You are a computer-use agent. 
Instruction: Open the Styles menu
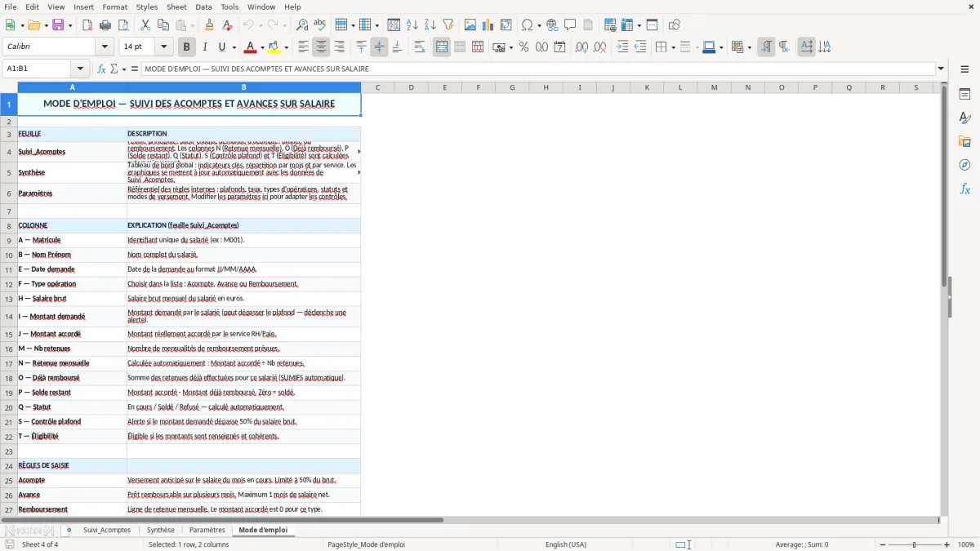147,7
